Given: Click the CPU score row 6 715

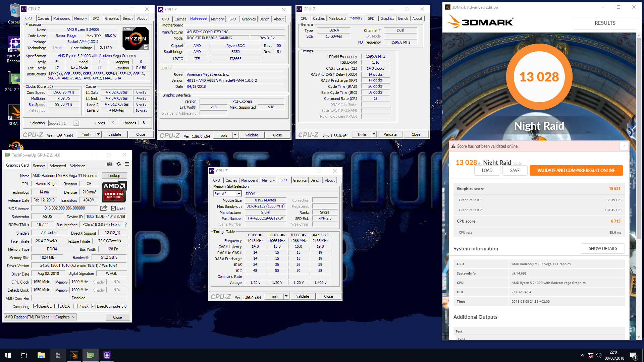Looking at the screenshot, I should tap(539, 221).
